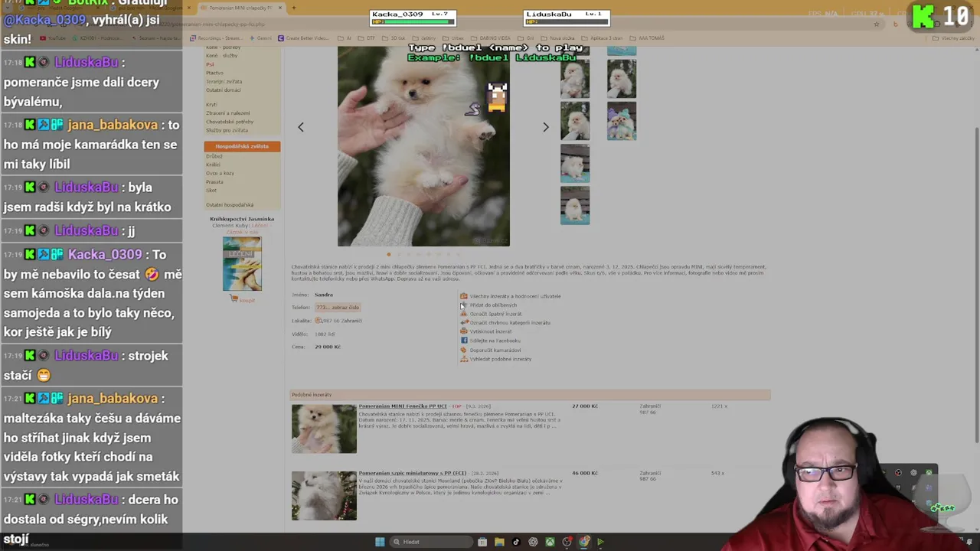The height and width of the screenshot is (551, 980).
Task: Click the large main Pomeranian photo
Action: (423, 145)
